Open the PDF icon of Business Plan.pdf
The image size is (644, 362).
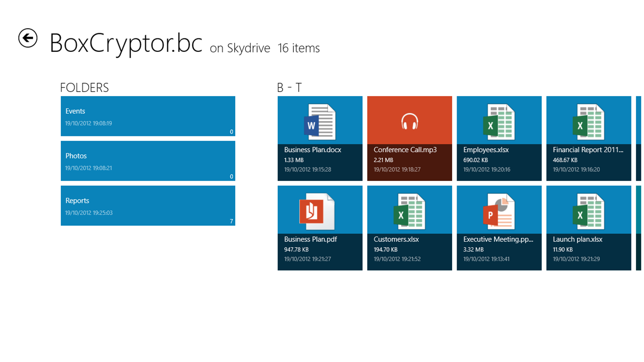[317, 211]
